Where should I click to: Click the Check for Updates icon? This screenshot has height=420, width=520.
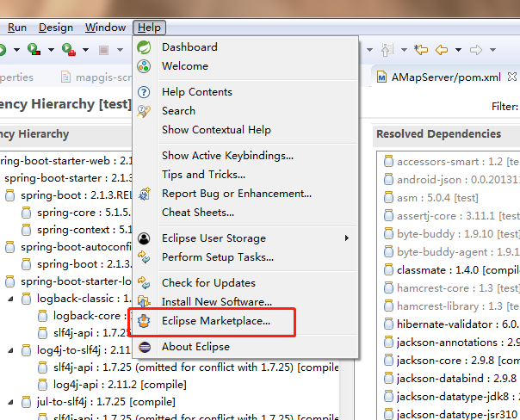coord(144,283)
